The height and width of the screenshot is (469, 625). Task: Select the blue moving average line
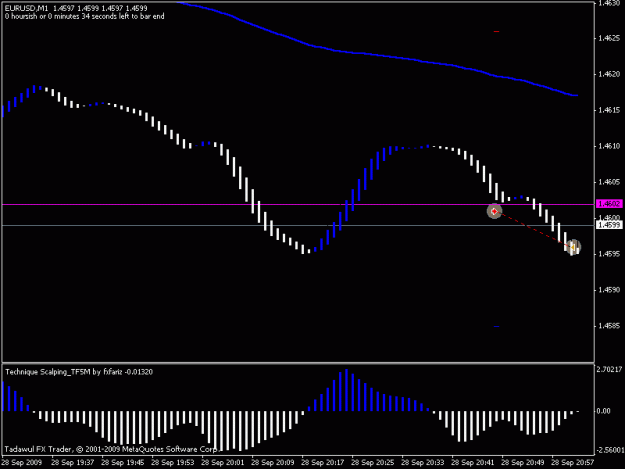(x=377, y=56)
